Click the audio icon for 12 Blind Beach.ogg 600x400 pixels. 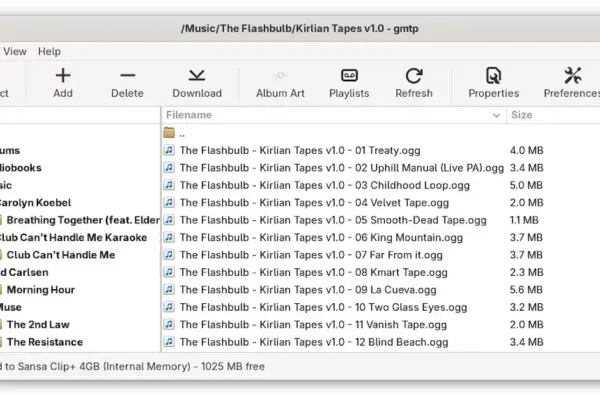(x=169, y=342)
